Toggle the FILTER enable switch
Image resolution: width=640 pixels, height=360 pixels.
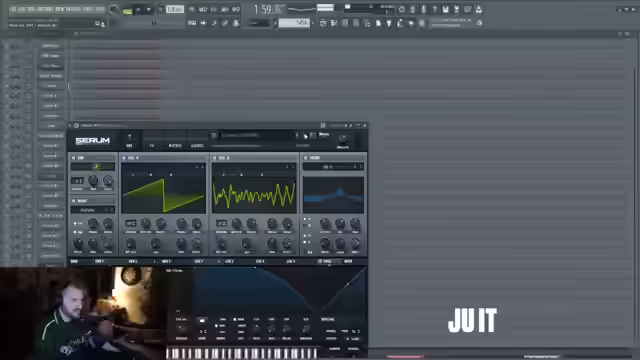pos(305,158)
